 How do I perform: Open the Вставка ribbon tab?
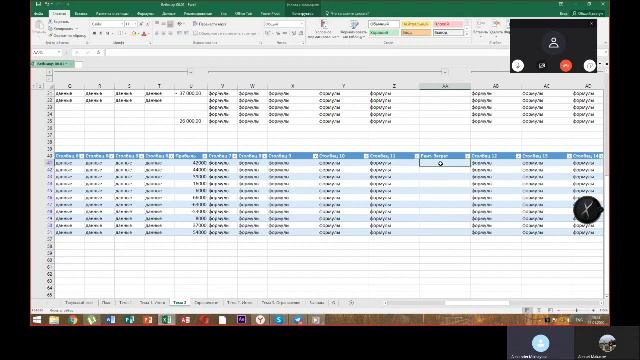(x=81, y=13)
